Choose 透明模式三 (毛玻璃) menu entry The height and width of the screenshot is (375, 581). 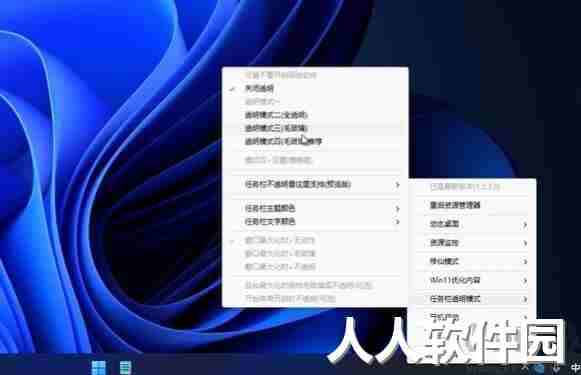[315, 128]
